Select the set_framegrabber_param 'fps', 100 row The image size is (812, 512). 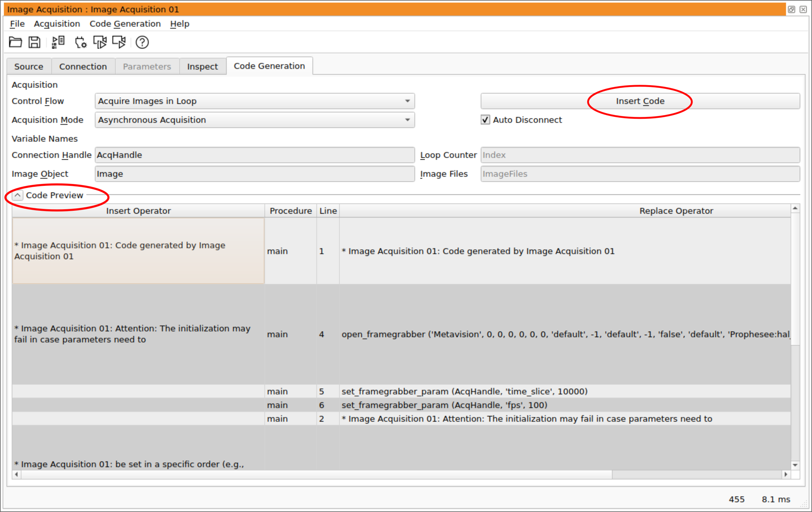pyautogui.click(x=401, y=405)
